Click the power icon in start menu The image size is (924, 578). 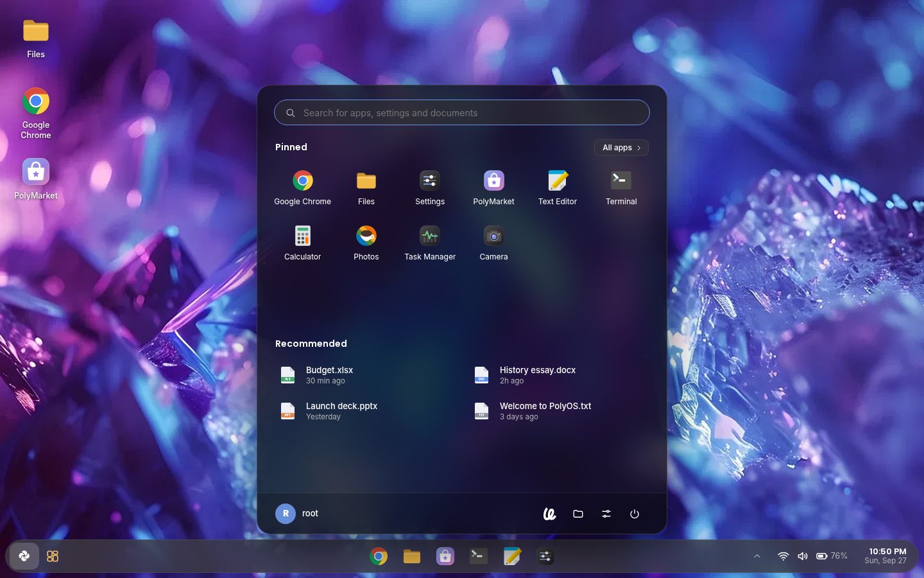tap(635, 514)
